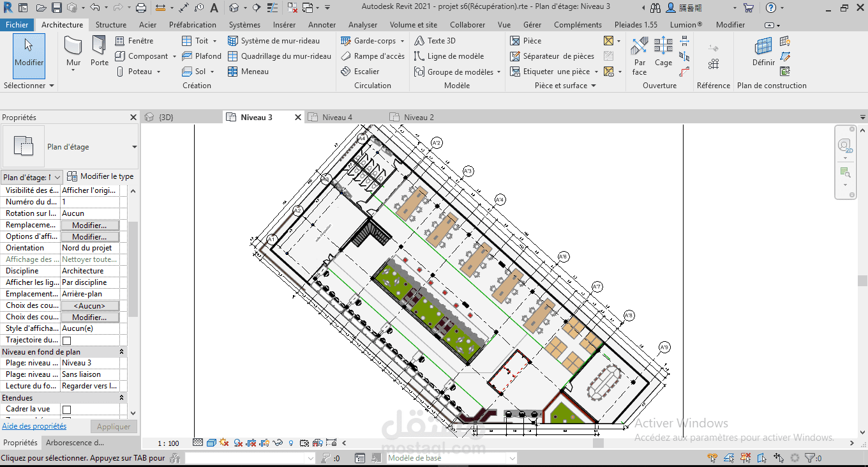The image size is (868, 467).
Task: Switch to the Niveau 4 view tab
Action: tap(337, 118)
